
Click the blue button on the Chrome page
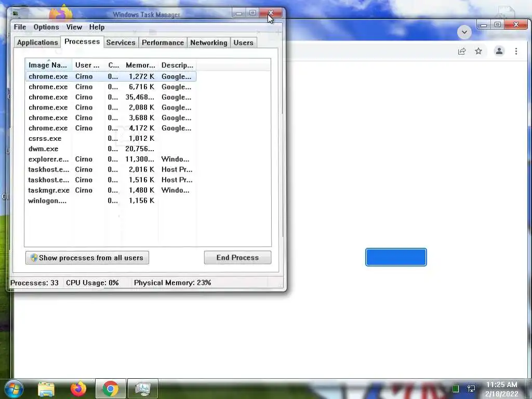(396, 257)
